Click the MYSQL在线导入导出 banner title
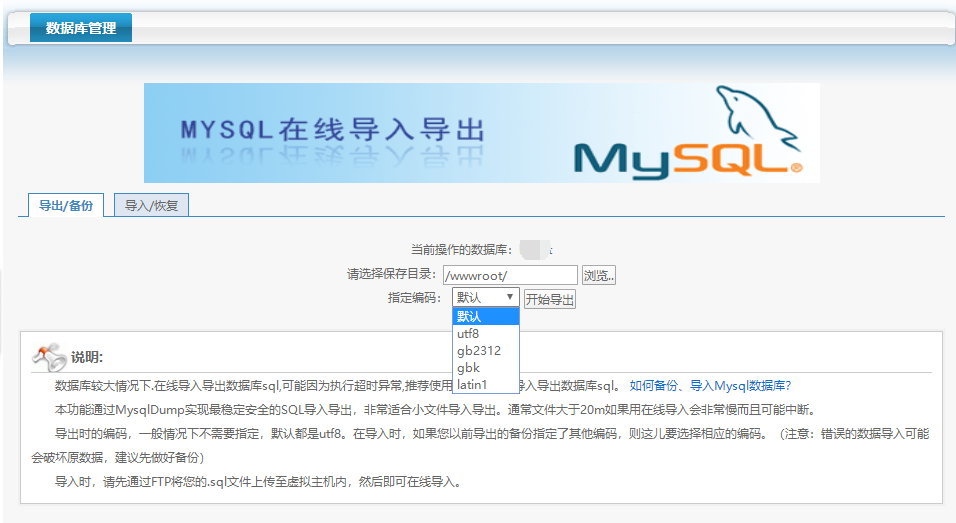Viewport: 956px width, 523px height. (x=332, y=130)
